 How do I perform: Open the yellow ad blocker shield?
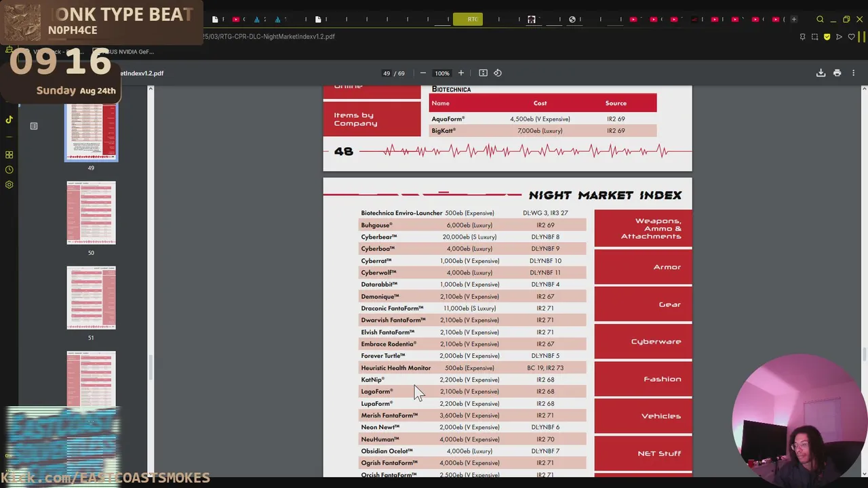(x=827, y=37)
